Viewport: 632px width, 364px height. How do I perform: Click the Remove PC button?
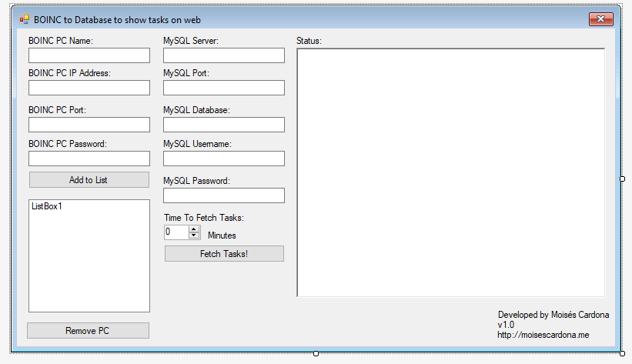tap(88, 331)
